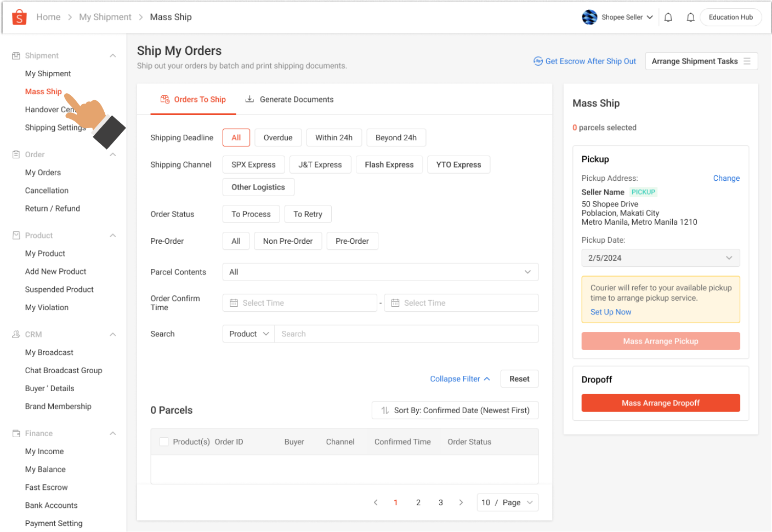This screenshot has height=532, width=772.
Task: Click the Get Escrow After Ship Out icon
Action: [538, 61]
